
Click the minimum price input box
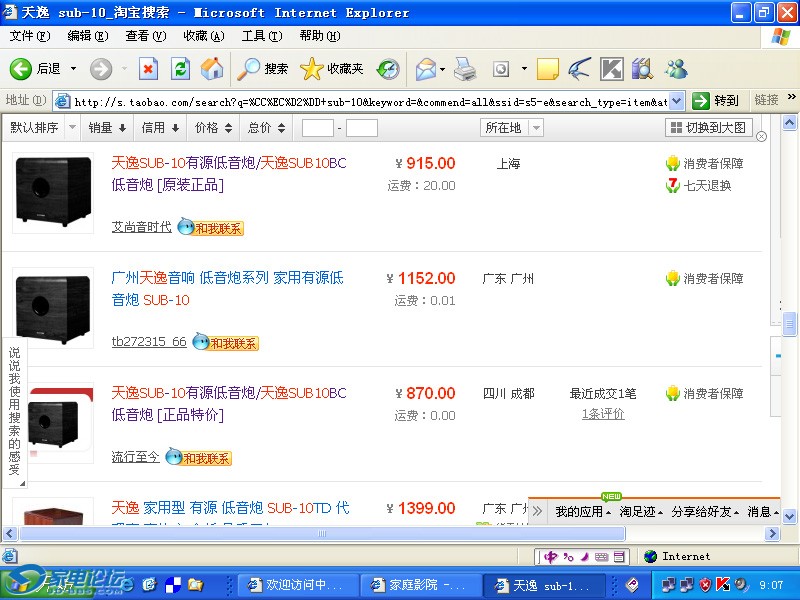[317, 128]
